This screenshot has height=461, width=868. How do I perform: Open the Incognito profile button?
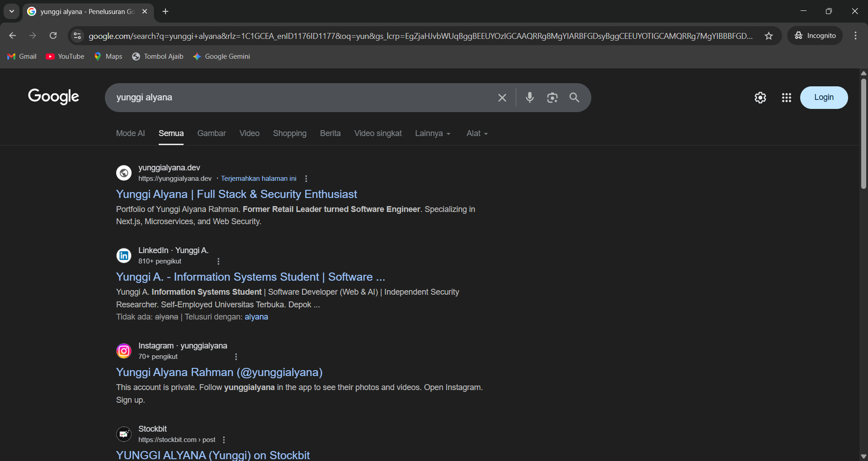click(x=815, y=36)
